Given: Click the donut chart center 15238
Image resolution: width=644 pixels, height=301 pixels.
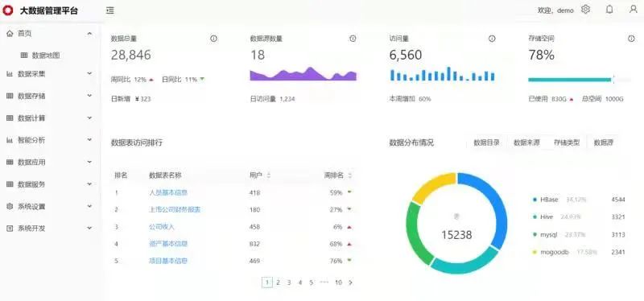Looking at the screenshot, I should [456, 235].
